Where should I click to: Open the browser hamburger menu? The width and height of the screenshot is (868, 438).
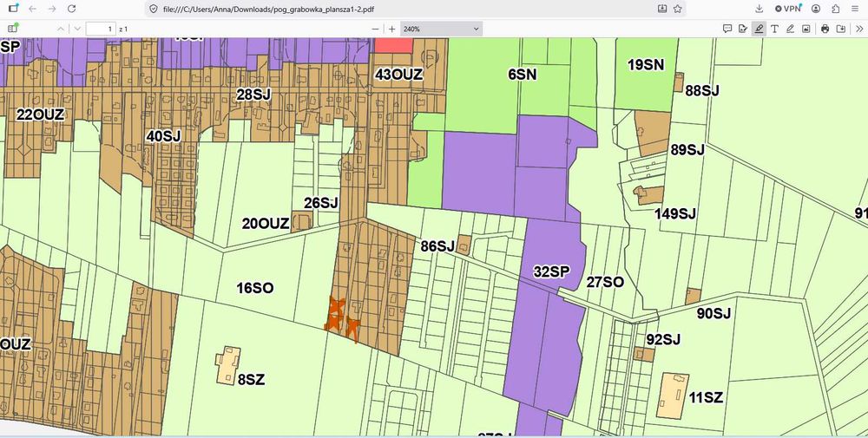[856, 9]
